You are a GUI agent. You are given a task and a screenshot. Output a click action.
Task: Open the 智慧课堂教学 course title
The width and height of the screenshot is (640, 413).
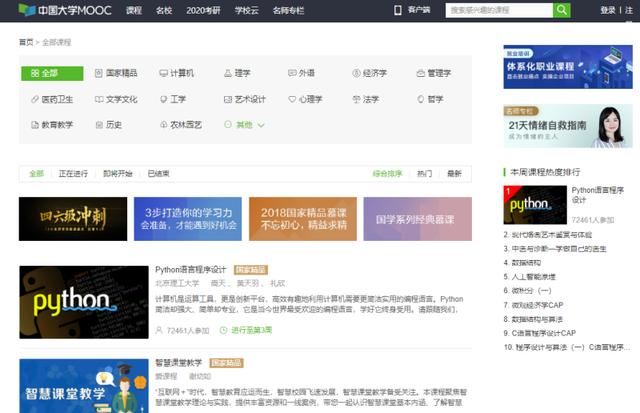tap(179, 363)
